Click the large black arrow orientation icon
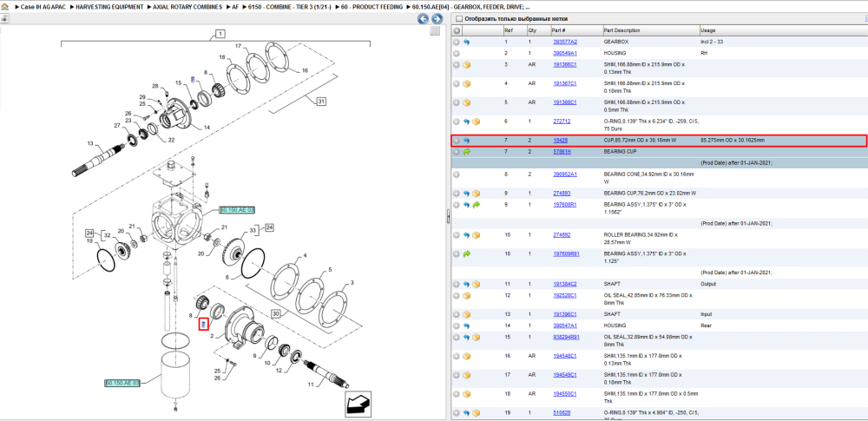This screenshot has width=868, height=421. click(358, 405)
